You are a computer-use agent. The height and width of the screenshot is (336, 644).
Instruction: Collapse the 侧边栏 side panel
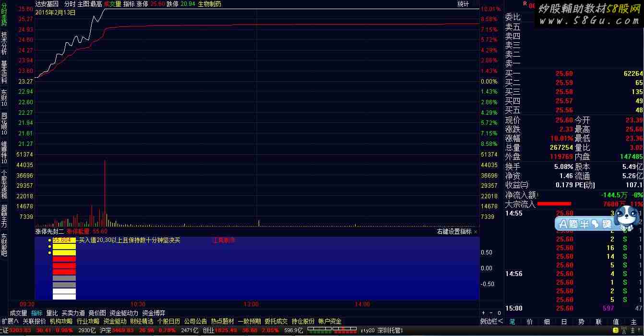492,321
